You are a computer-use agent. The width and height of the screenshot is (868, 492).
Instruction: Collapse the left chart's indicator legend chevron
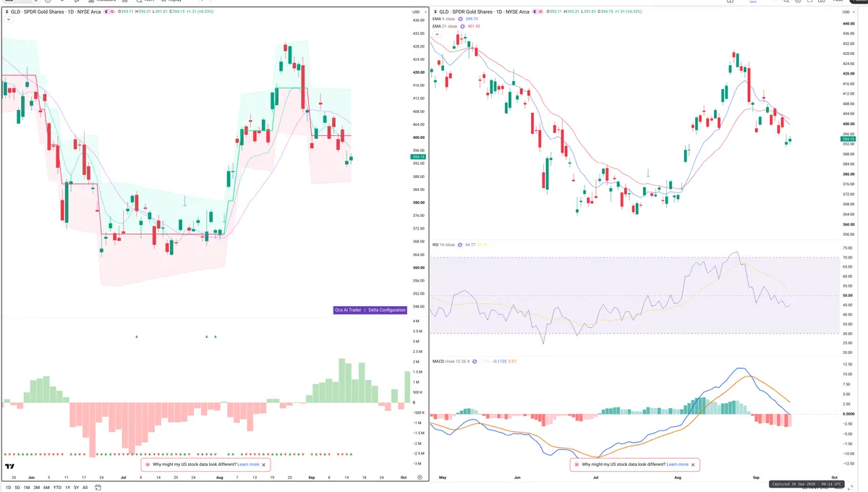pos(7,20)
